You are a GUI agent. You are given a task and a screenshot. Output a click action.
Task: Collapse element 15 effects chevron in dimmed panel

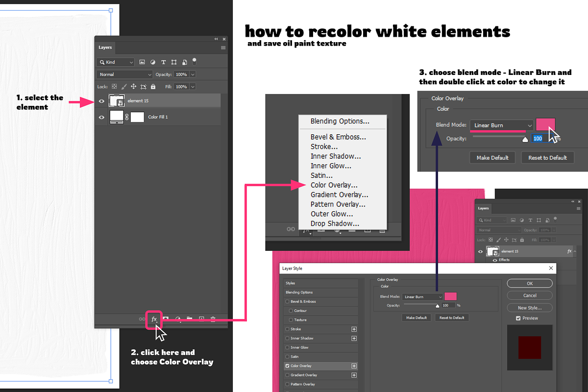point(575,251)
